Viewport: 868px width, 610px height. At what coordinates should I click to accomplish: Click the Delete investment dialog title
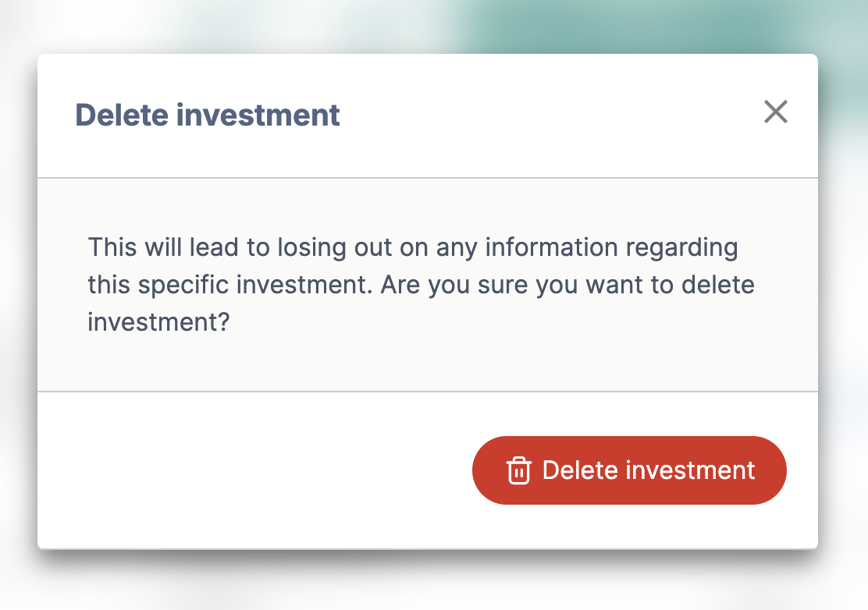click(x=207, y=115)
